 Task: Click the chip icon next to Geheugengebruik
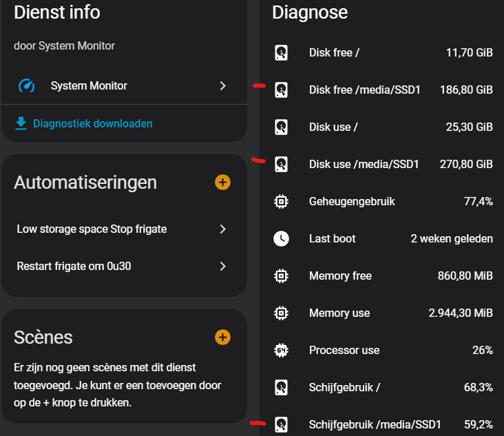[x=281, y=202]
